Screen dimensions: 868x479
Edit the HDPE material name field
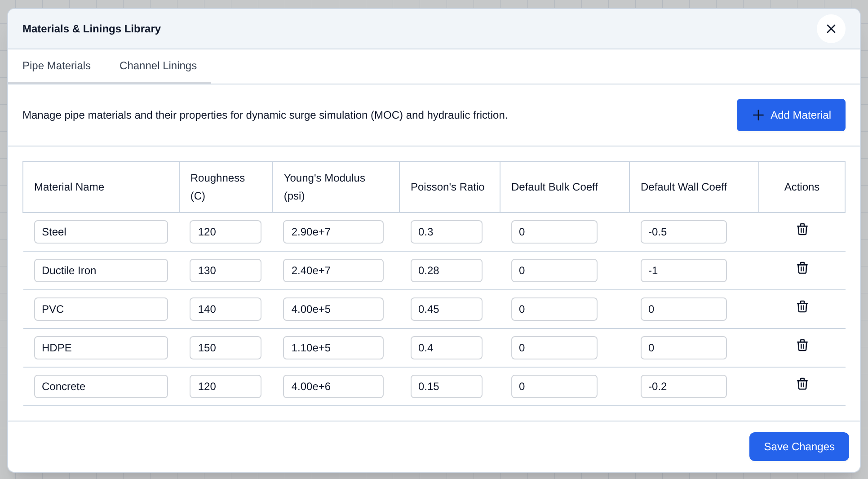(101, 348)
